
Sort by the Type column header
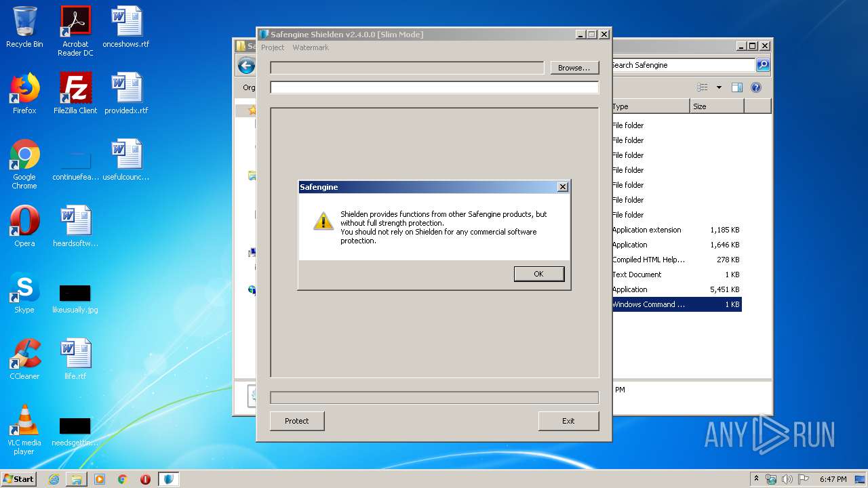pos(650,106)
